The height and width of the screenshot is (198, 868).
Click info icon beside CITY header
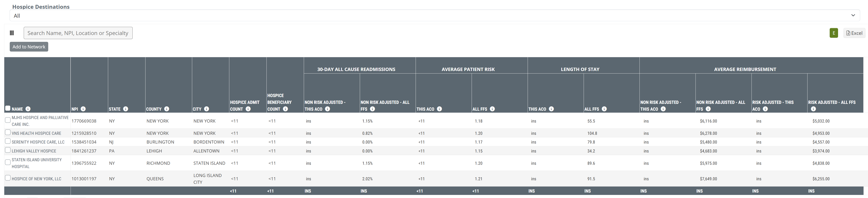tap(207, 109)
